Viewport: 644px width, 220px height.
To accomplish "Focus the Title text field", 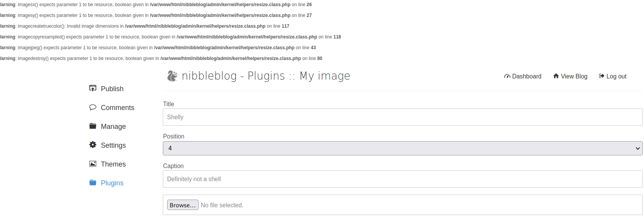I will click(402, 117).
